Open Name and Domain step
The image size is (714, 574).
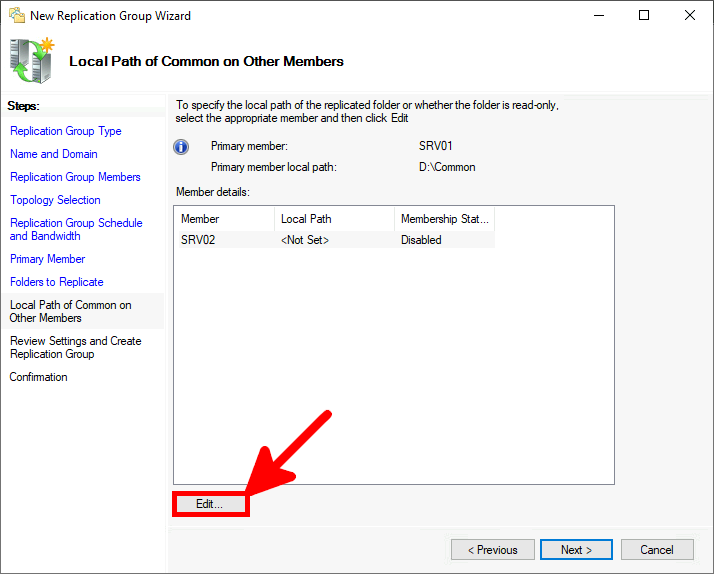click(x=54, y=154)
